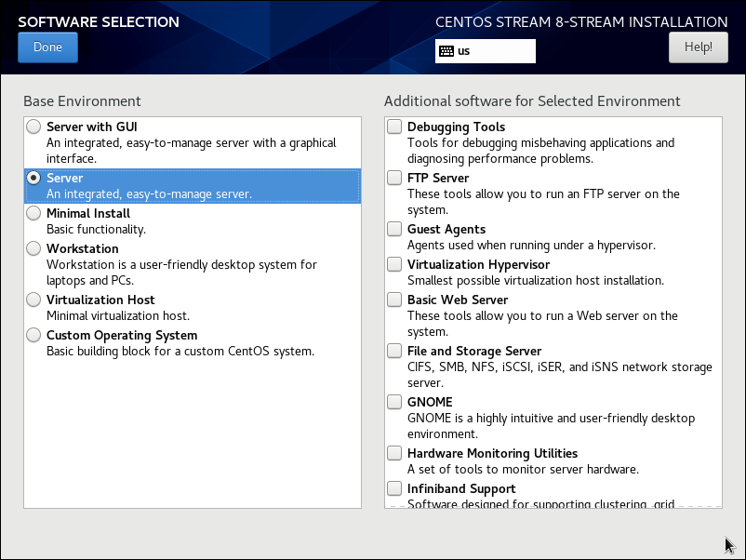Enable Virtualization Hypervisor add-on
Image resolution: width=746 pixels, height=560 pixels.
coord(395,264)
